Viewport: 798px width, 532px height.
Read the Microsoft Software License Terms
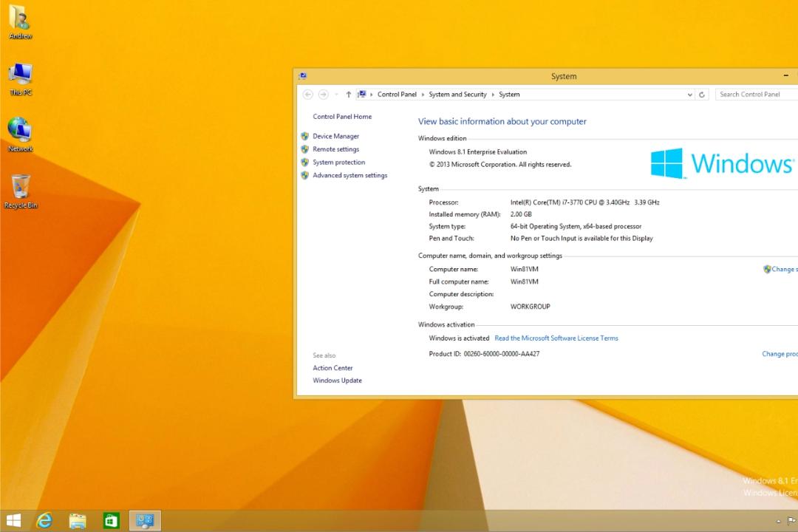coord(556,338)
